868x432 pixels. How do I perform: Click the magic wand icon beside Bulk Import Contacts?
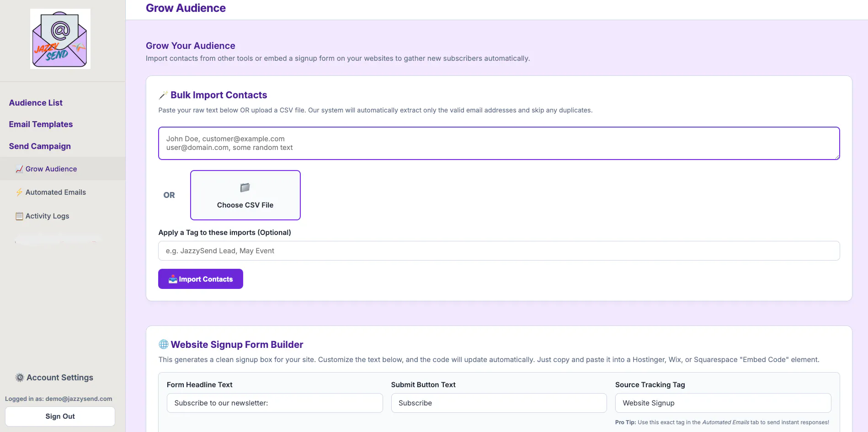[x=163, y=95]
